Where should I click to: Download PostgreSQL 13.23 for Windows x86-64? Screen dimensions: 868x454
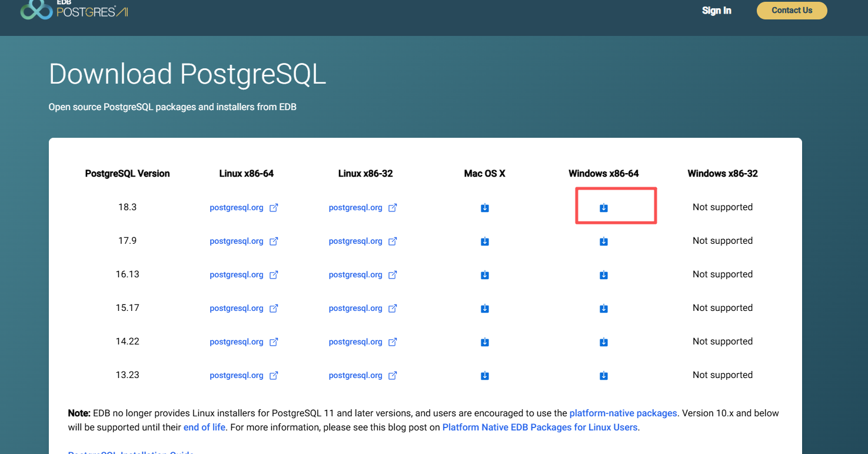pyautogui.click(x=603, y=376)
